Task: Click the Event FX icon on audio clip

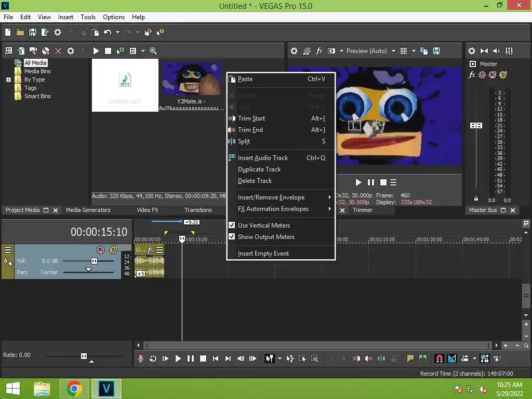Action: pos(150,250)
